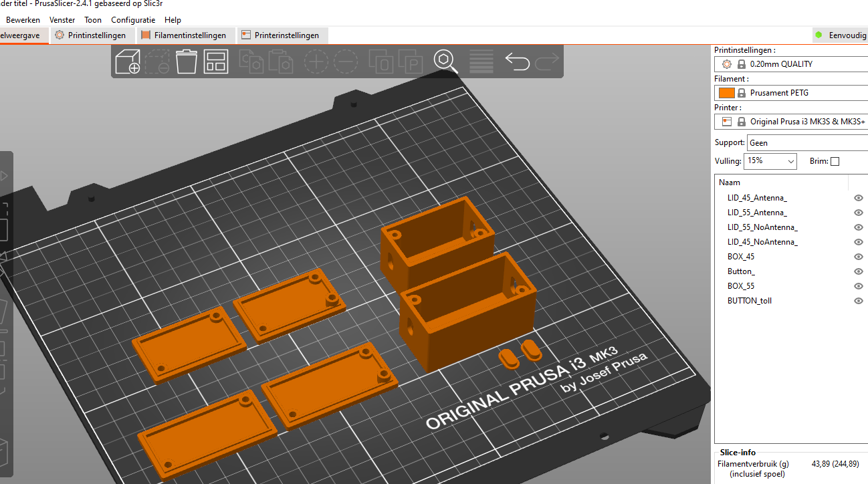Open the Support dropdown showing Geen
The width and height of the screenshot is (868, 484).
[x=807, y=142]
